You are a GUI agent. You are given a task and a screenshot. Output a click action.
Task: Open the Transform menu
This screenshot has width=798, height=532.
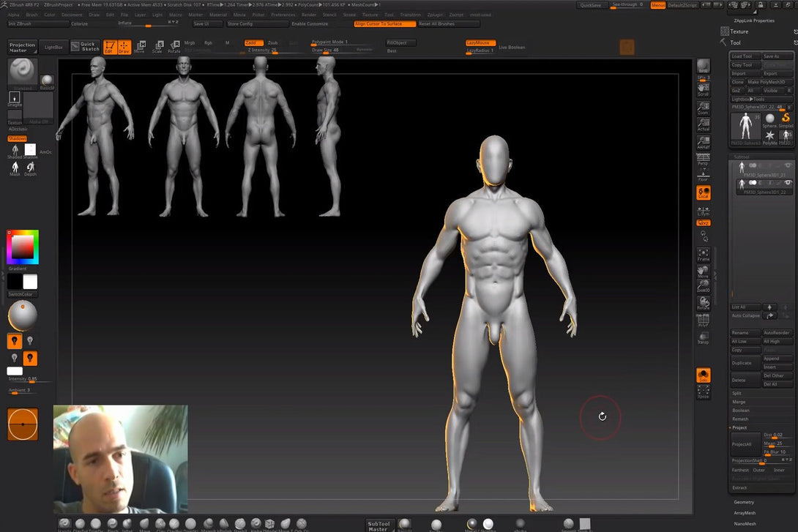(410, 15)
